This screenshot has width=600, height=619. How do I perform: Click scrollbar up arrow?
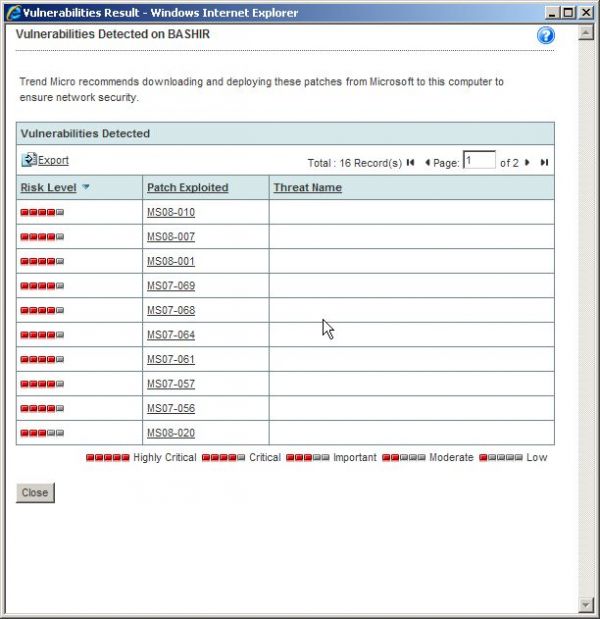pos(586,33)
